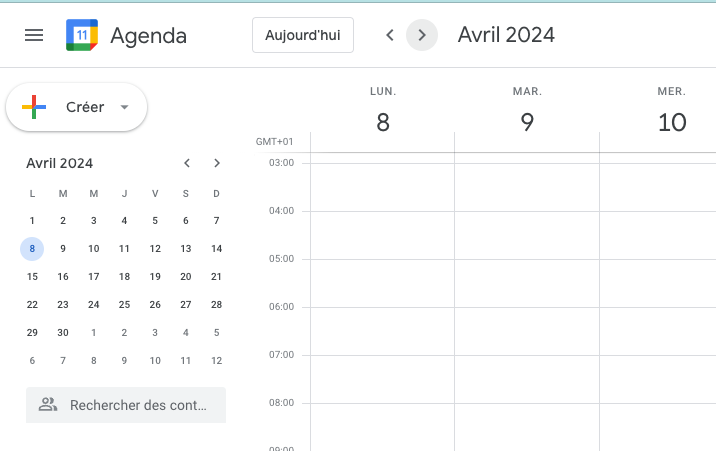Go to next week with header arrow
Screen dimensions: 716x451
tap(422, 35)
